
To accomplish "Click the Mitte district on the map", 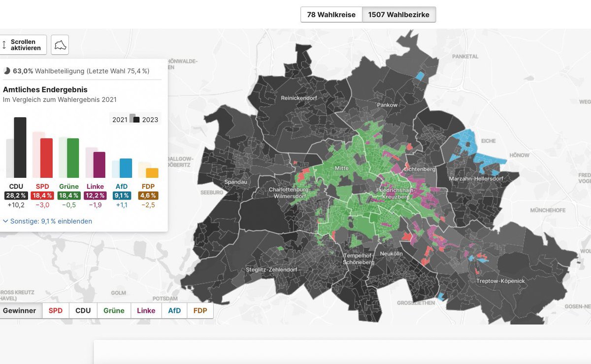I will 341,168.
